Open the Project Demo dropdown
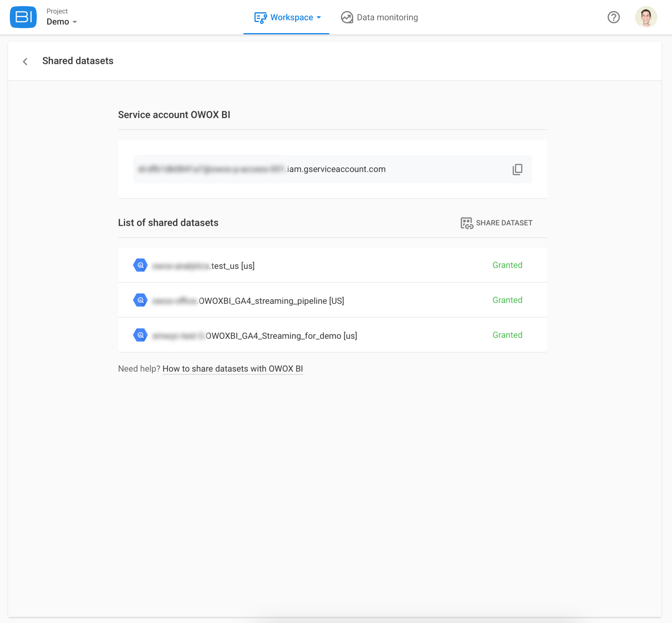Viewport: 672px width, 623px height. 62,17
